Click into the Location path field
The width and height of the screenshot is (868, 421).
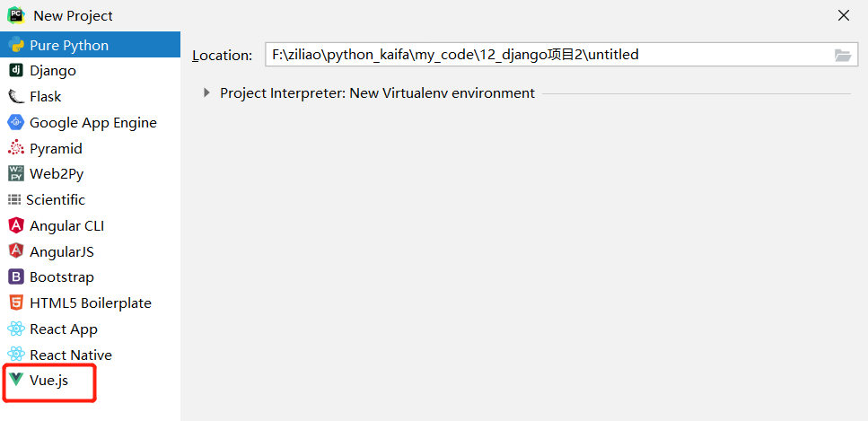(x=548, y=55)
